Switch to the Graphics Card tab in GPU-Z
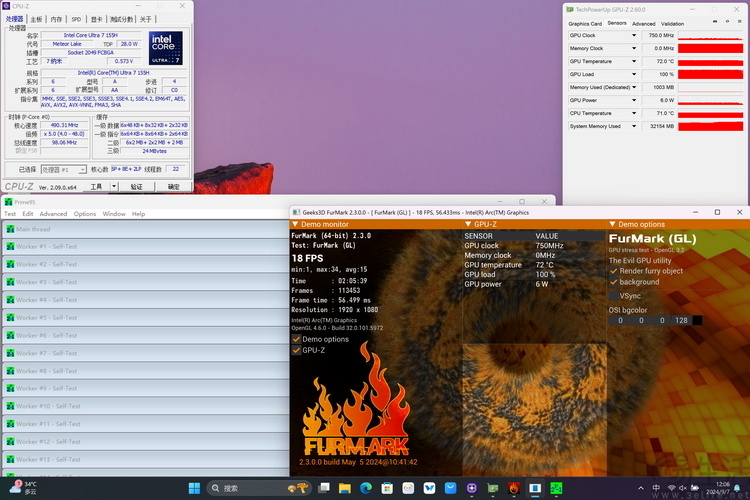750x500 pixels. point(585,23)
